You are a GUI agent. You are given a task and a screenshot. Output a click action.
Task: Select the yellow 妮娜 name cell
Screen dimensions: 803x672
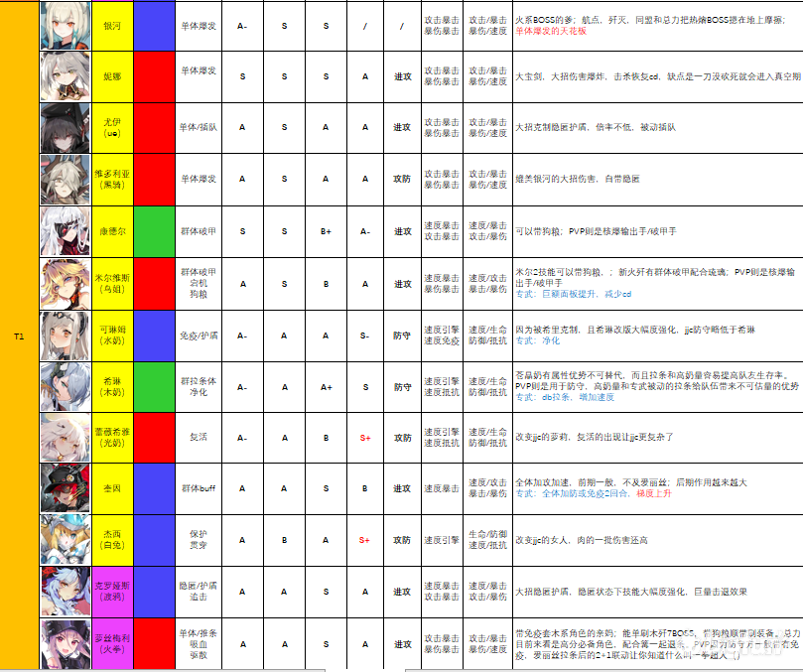(x=112, y=76)
